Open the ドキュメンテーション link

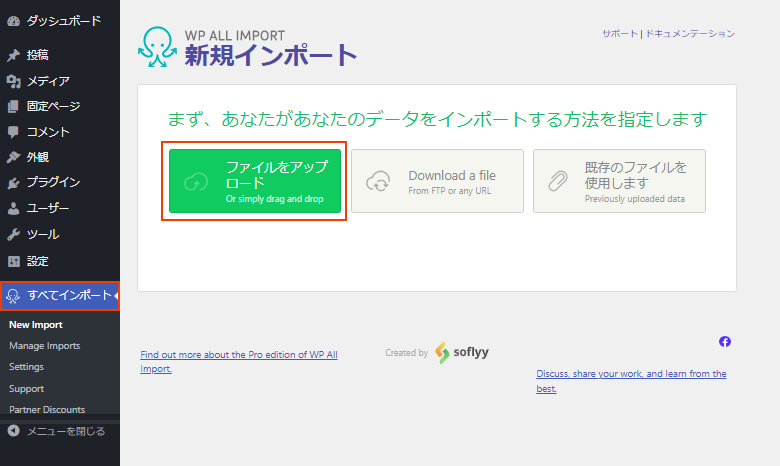pyautogui.click(x=690, y=33)
